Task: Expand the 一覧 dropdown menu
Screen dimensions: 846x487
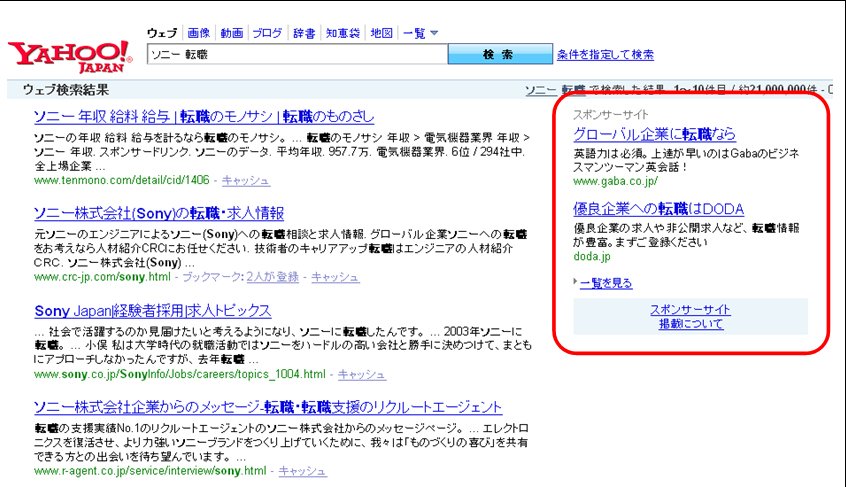Action: coord(420,33)
